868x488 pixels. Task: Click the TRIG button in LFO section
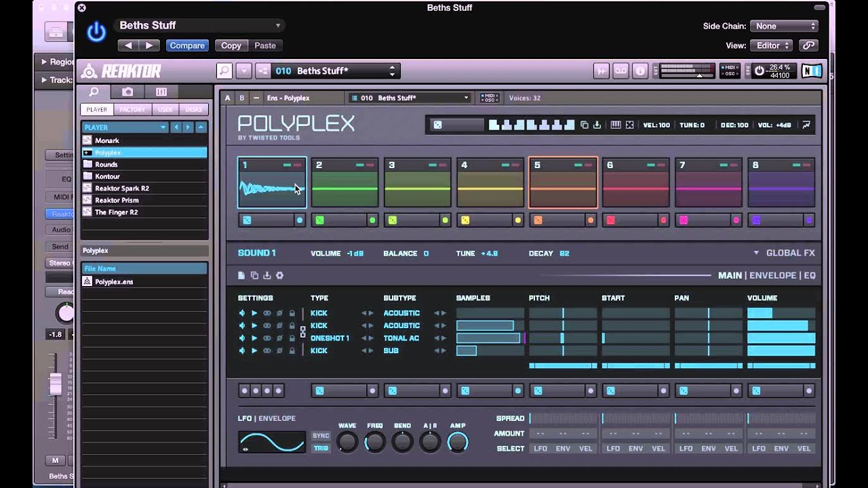pyautogui.click(x=321, y=448)
